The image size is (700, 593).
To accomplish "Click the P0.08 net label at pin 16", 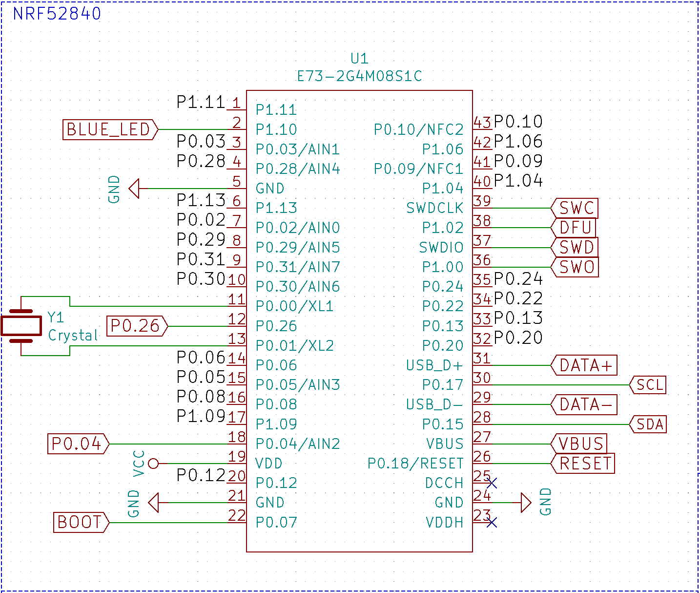I will (x=201, y=396).
